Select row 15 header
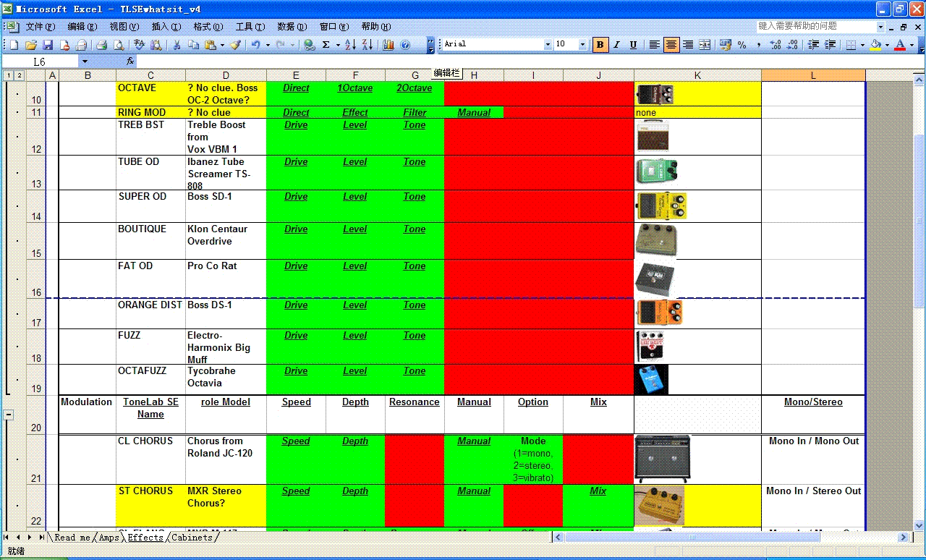 [36, 241]
